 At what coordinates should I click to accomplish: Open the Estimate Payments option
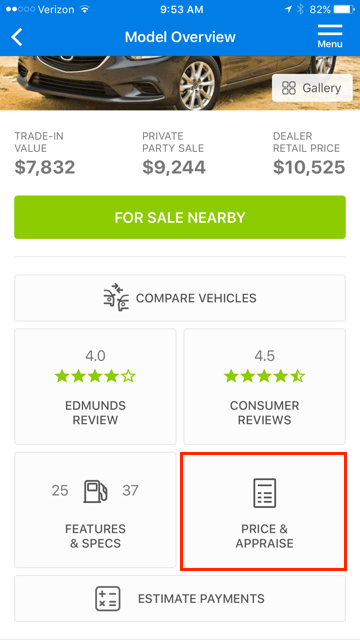coord(180,599)
